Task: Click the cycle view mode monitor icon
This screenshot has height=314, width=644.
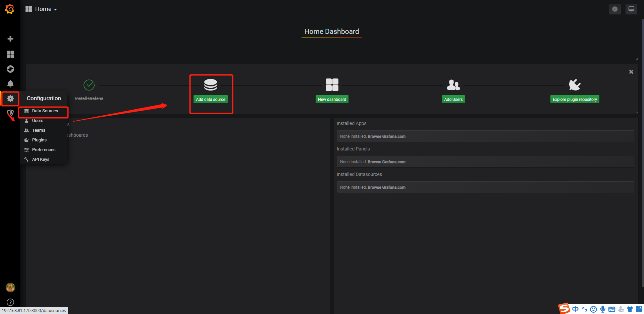Action: (631, 9)
